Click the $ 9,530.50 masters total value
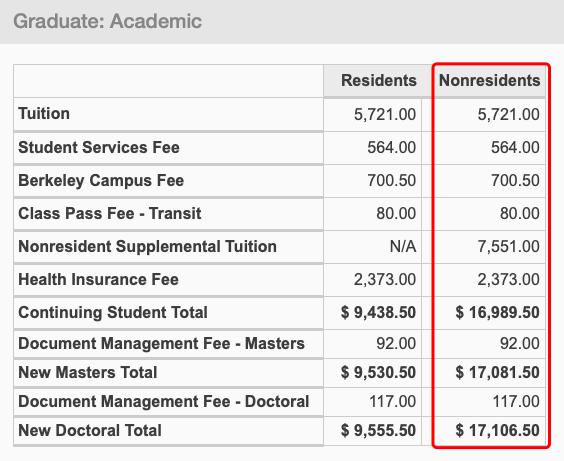The height and width of the screenshot is (461, 564). [x=378, y=372]
